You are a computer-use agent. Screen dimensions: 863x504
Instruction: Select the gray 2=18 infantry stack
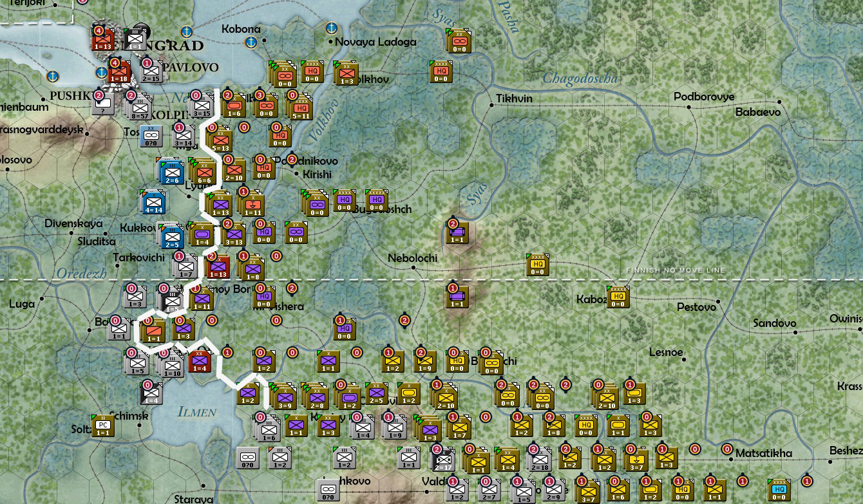[x=540, y=460]
